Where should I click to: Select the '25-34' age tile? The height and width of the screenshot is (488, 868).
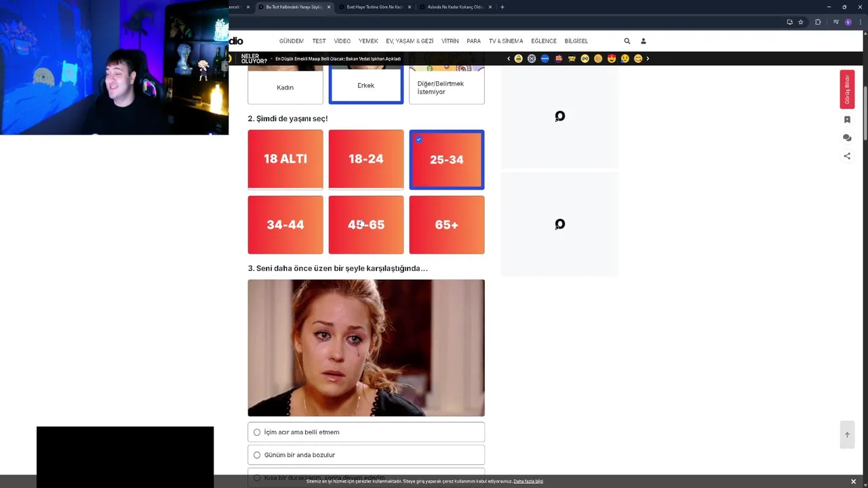coord(446,159)
